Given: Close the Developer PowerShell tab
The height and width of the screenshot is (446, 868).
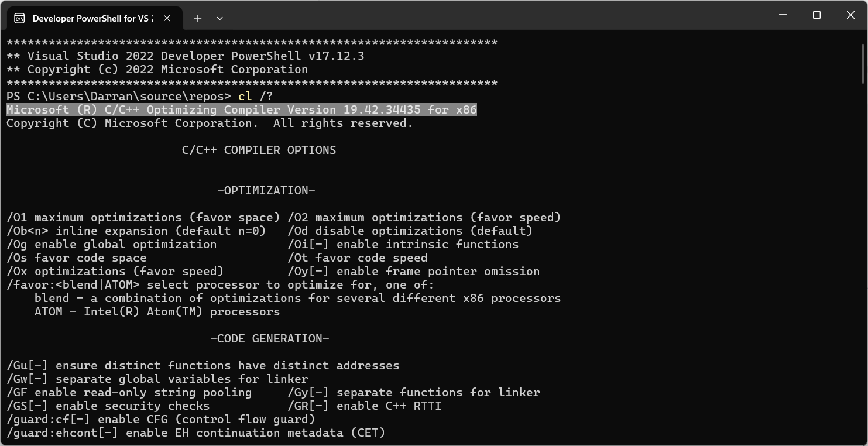Looking at the screenshot, I should pyautogui.click(x=167, y=18).
